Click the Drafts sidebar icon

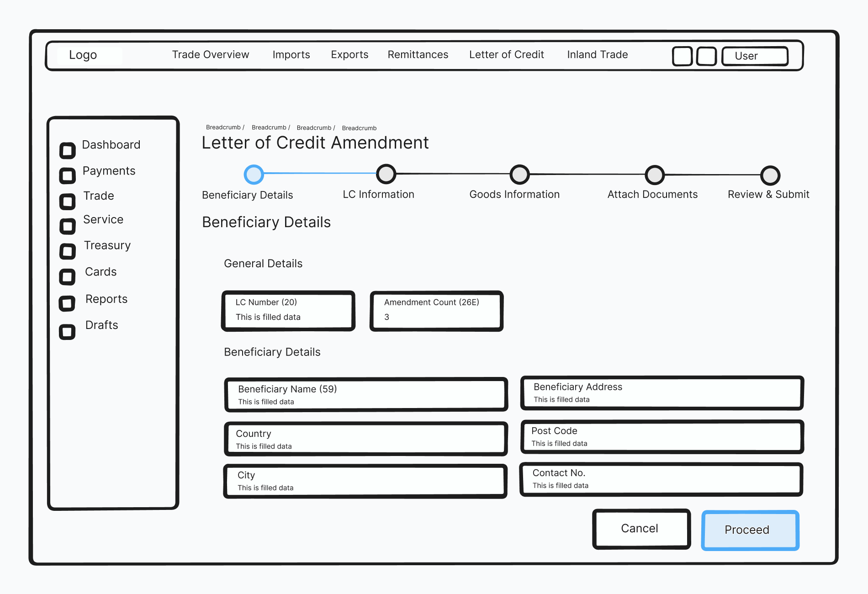67,332
